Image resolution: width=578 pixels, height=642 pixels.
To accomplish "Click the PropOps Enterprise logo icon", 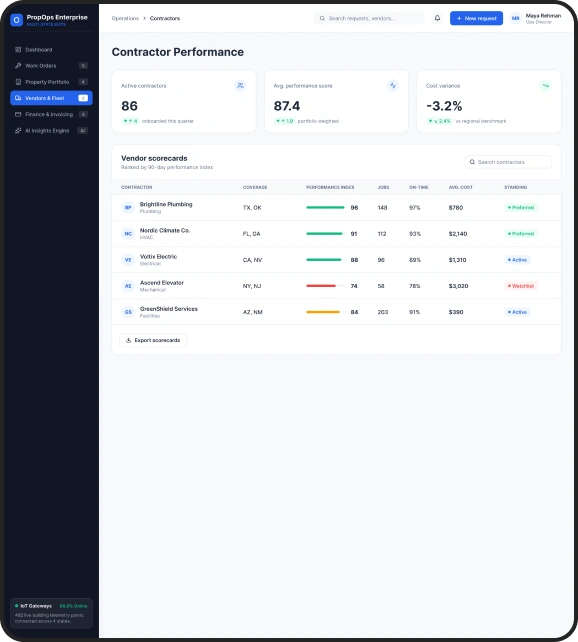I will (x=16, y=20).
